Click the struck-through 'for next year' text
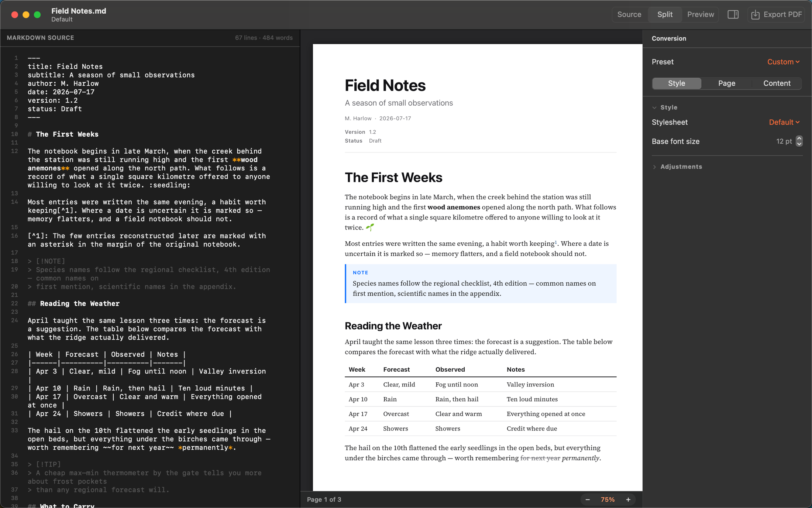812x508 pixels. (x=540, y=458)
